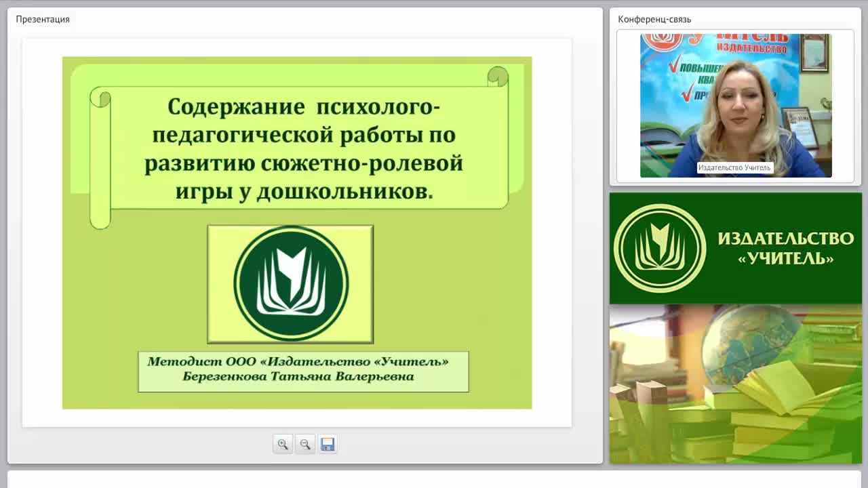Save the presentation with the floppy disk icon
The height and width of the screenshot is (488, 868).
pos(328,444)
